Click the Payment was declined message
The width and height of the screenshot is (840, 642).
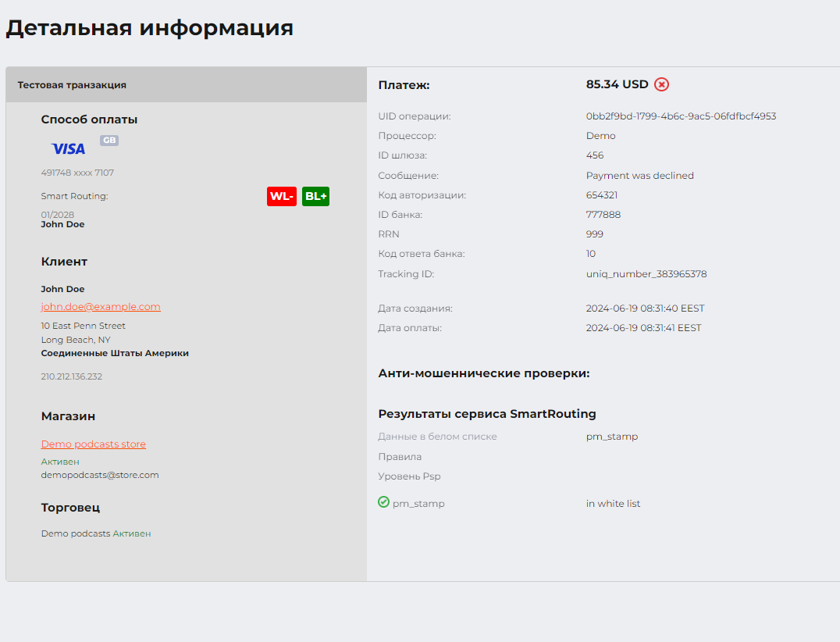639,176
